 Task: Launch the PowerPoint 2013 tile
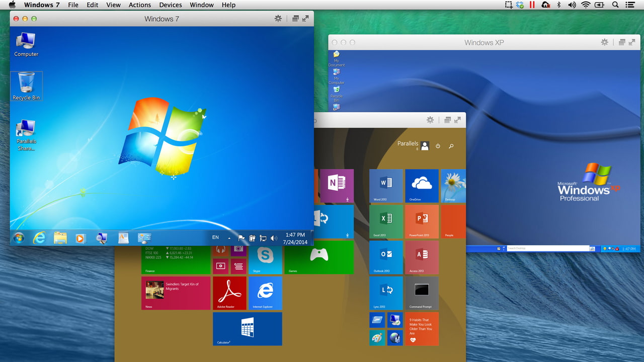[422, 221]
